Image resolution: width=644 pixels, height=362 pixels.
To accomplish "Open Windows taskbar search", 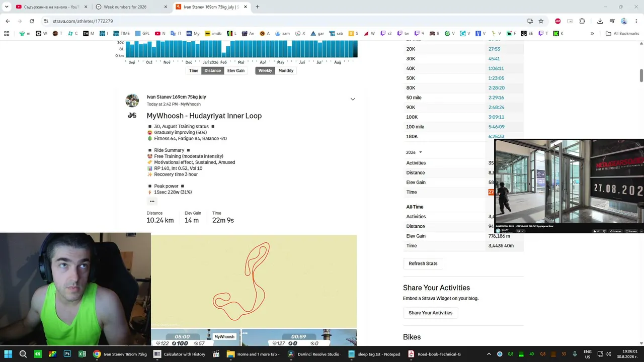I will point(23,354).
